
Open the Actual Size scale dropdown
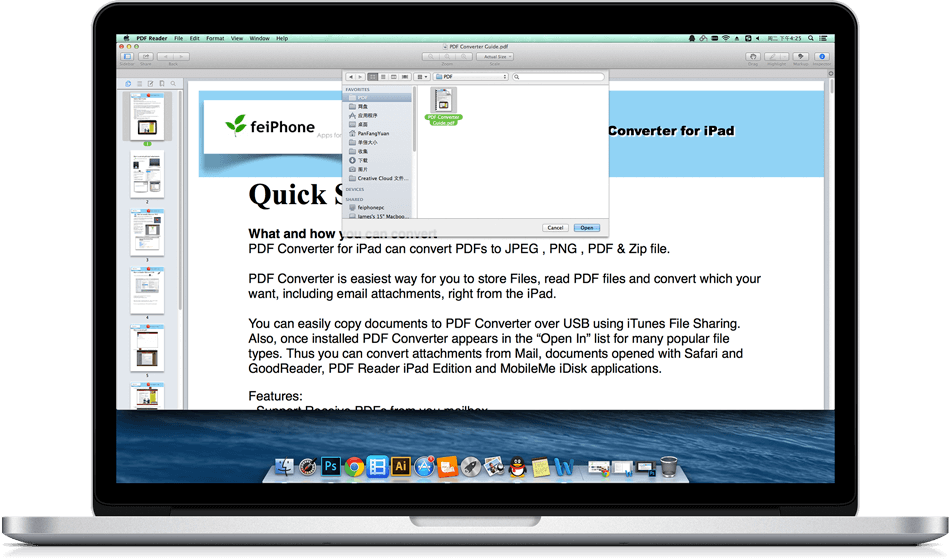coord(495,56)
